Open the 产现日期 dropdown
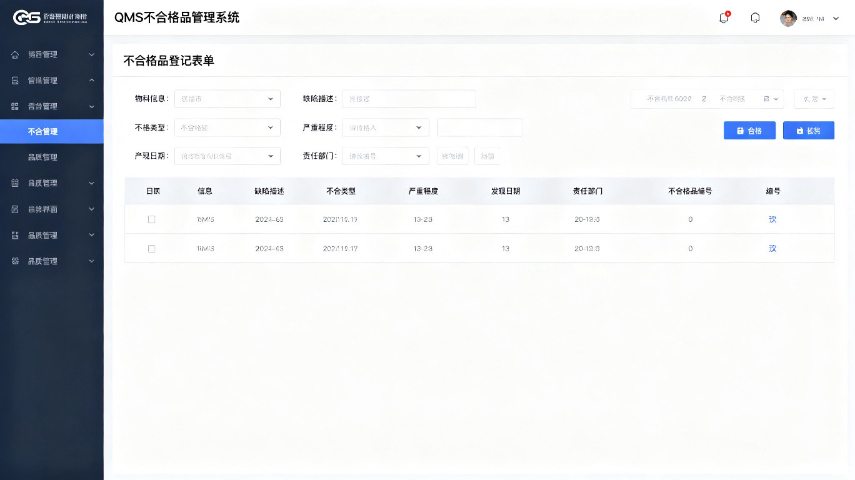 tap(227, 156)
